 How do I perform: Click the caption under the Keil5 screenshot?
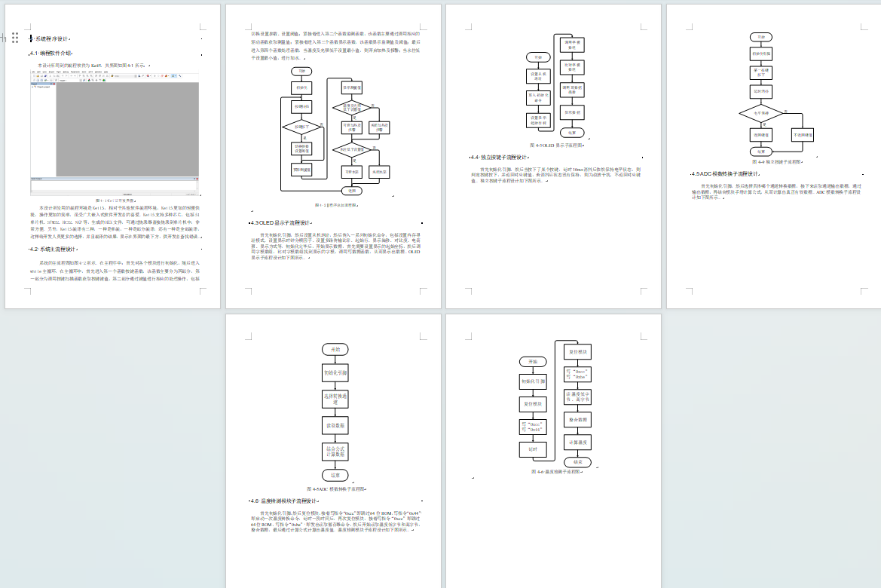point(115,200)
